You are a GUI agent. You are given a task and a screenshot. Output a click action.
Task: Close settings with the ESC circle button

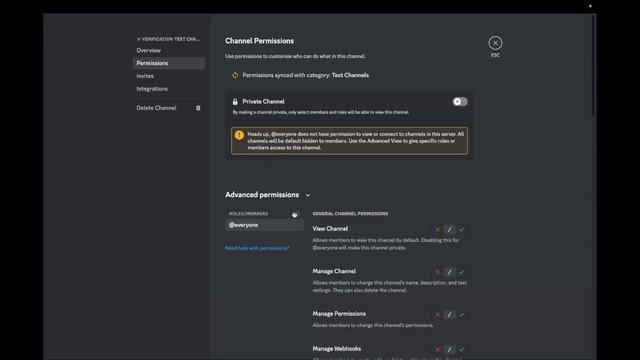495,43
